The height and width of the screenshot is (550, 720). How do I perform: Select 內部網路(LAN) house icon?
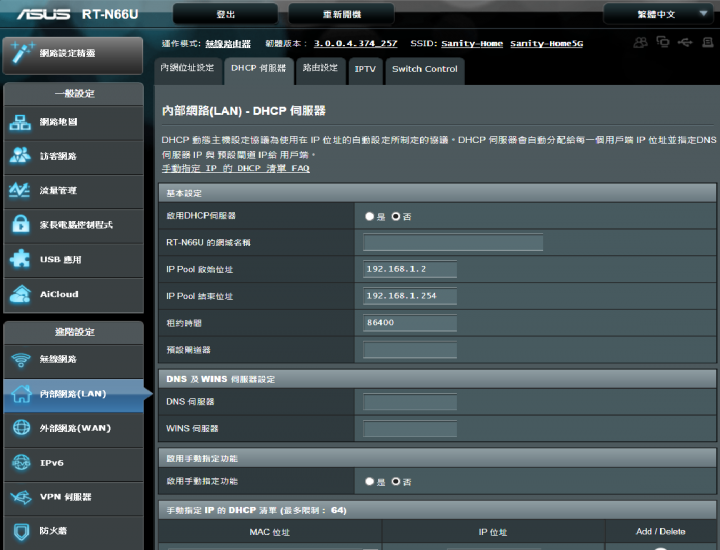click(21, 393)
